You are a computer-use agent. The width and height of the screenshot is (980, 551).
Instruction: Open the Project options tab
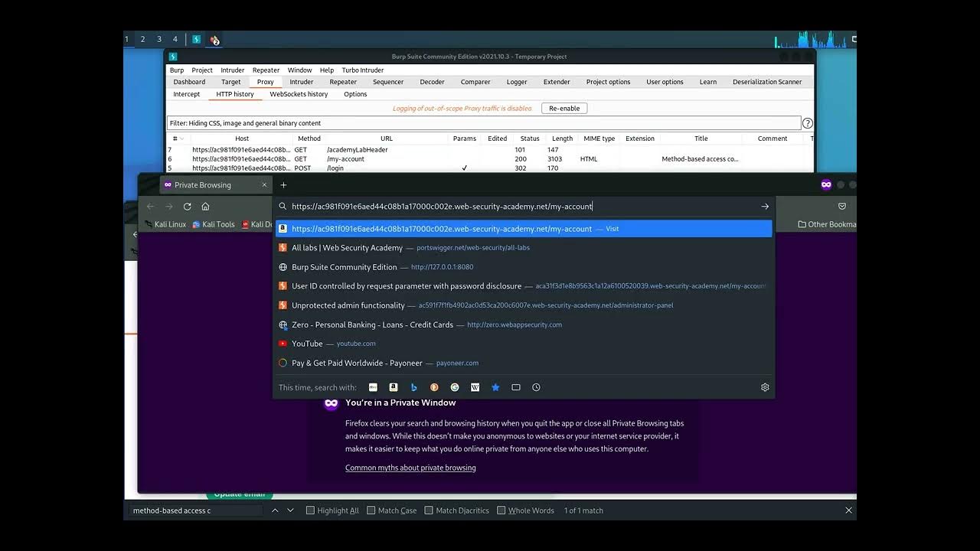[609, 82]
